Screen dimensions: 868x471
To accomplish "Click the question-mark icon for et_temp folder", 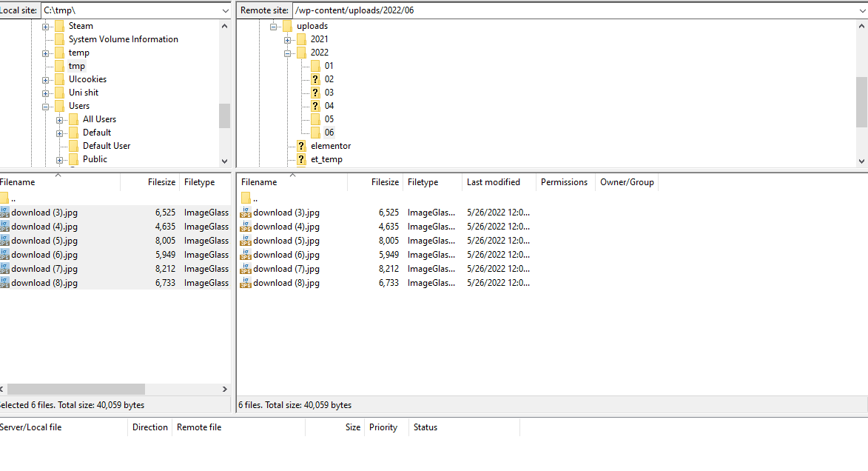I will pyautogui.click(x=301, y=159).
